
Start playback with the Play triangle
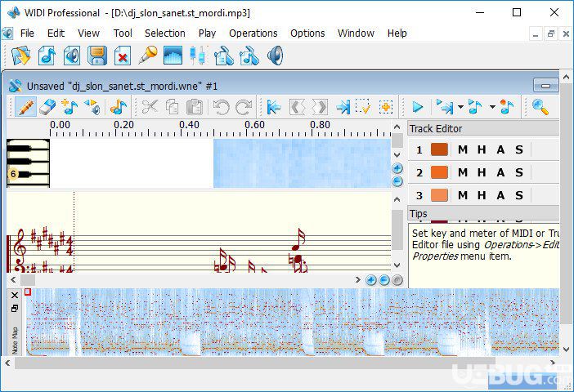click(417, 107)
